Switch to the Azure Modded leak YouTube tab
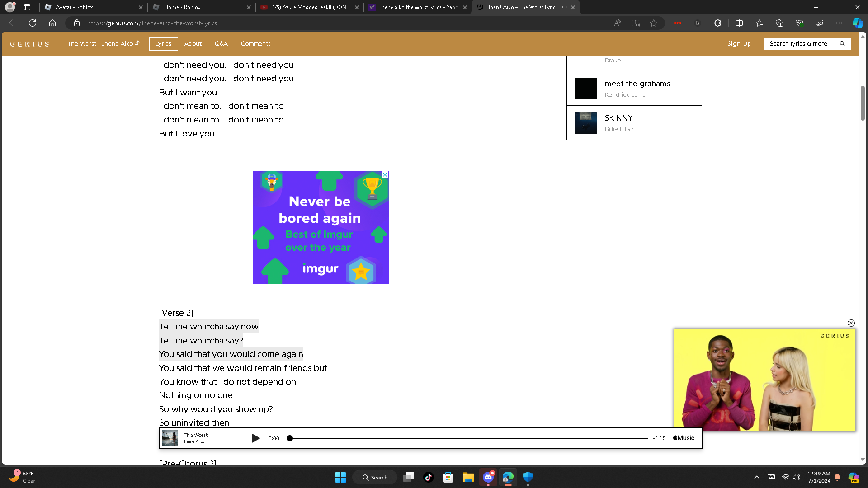This screenshot has height=488, width=868. point(310,7)
